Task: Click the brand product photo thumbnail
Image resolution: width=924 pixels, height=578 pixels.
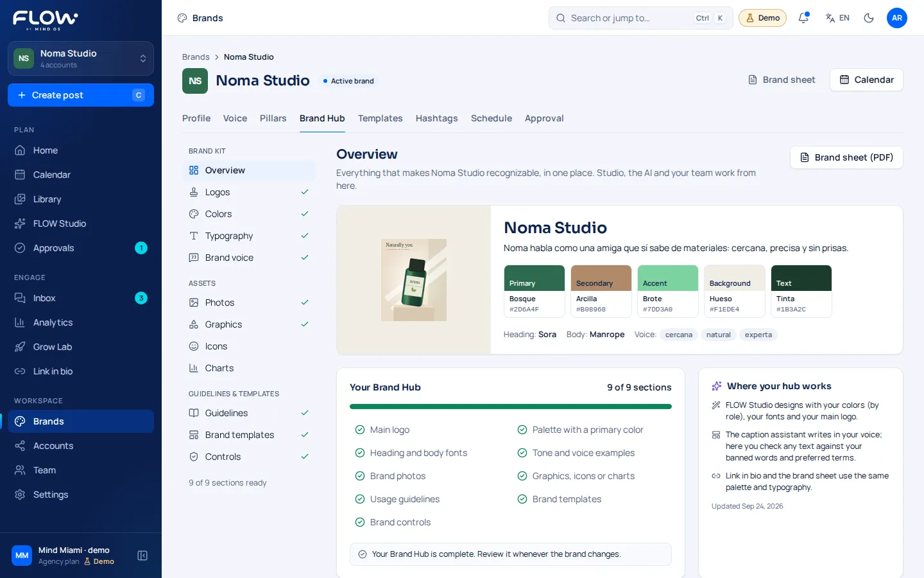Action: click(414, 280)
